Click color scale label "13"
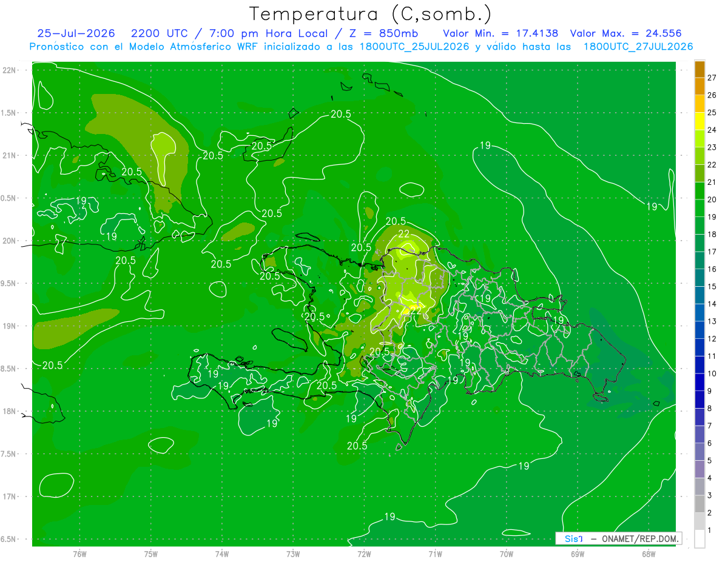 [712, 321]
